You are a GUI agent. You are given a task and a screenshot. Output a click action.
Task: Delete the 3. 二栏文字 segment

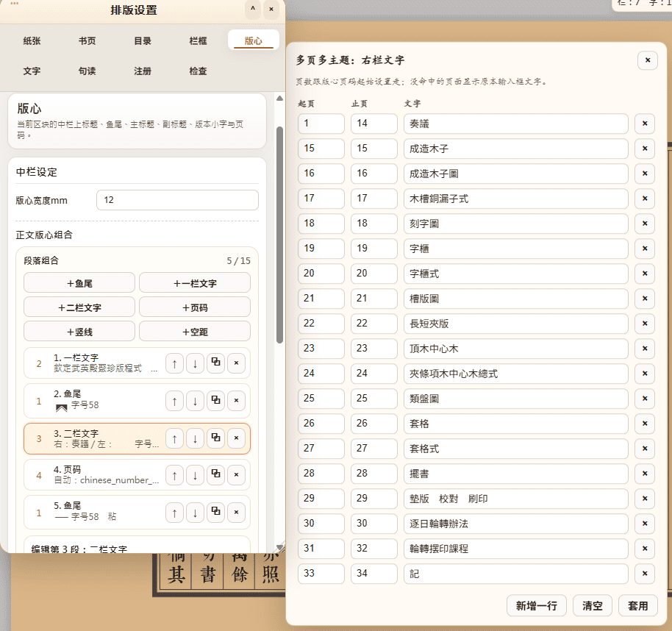236,438
